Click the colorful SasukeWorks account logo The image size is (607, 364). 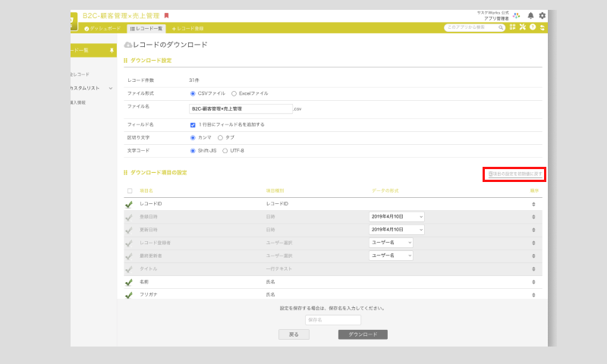pyautogui.click(x=517, y=15)
